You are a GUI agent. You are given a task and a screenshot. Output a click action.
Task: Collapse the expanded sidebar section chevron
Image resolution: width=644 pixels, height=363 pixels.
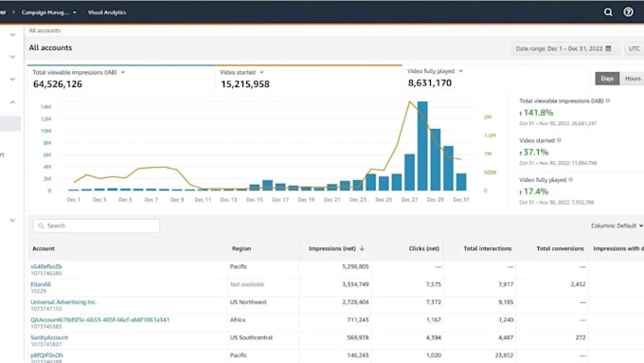[x=12, y=102]
